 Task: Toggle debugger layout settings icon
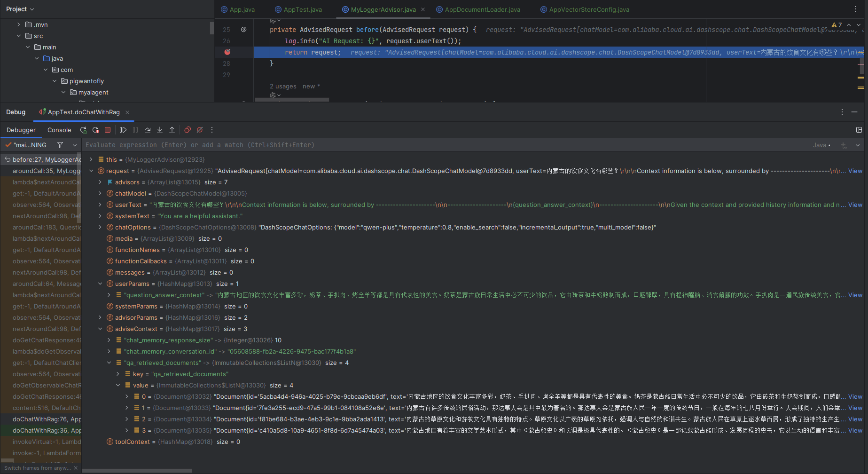click(859, 130)
